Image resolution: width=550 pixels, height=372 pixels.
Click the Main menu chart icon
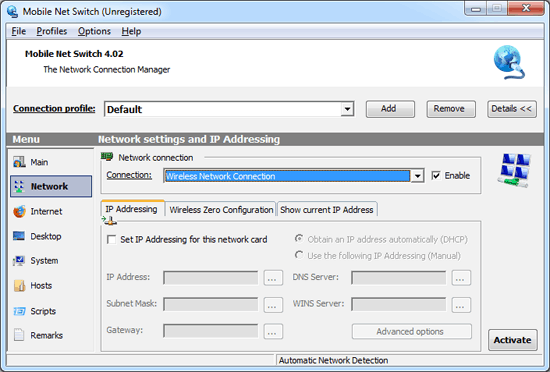click(19, 162)
